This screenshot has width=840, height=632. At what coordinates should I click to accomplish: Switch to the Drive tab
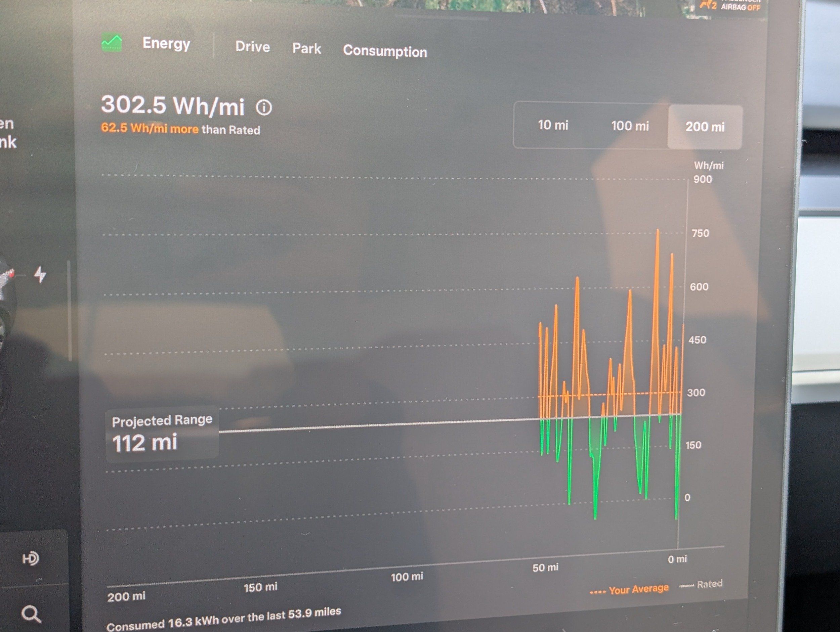(x=253, y=47)
